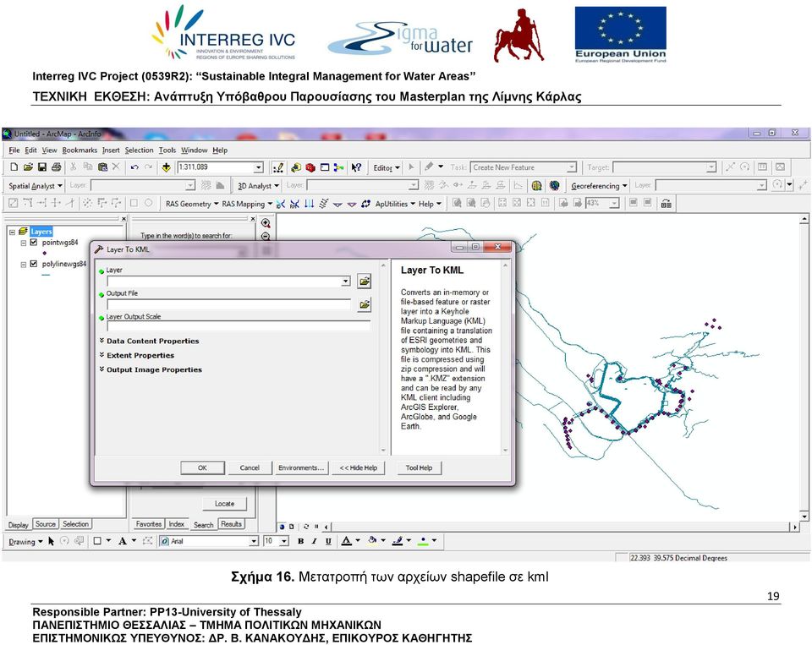Switch to the Index tab in help panel

point(176,524)
